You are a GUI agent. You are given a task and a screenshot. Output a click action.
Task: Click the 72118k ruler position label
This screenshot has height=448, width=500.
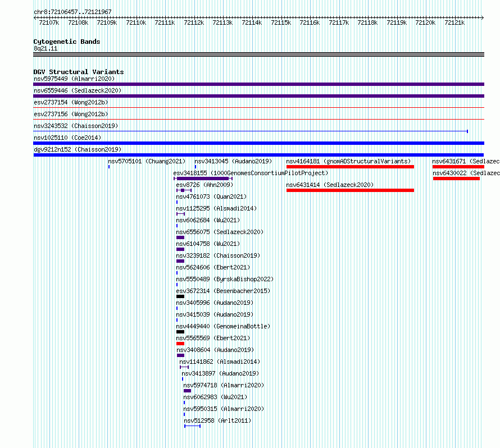(367, 22)
